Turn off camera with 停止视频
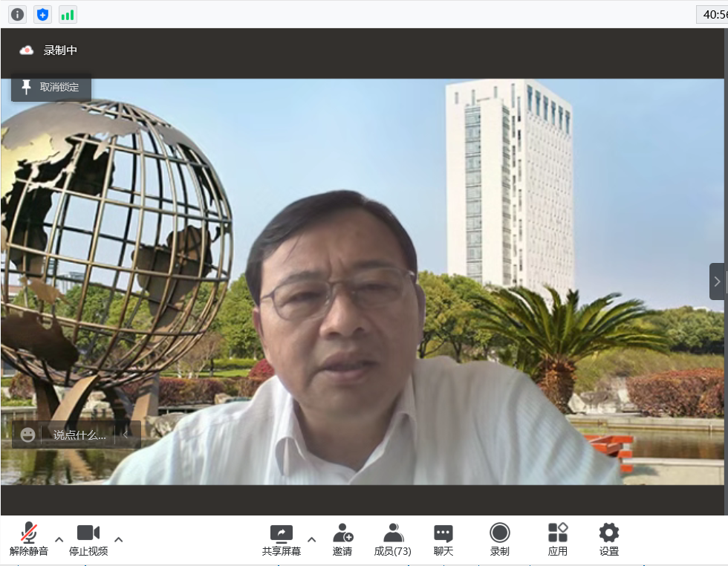Image resolution: width=728 pixels, height=566 pixels. [x=88, y=539]
